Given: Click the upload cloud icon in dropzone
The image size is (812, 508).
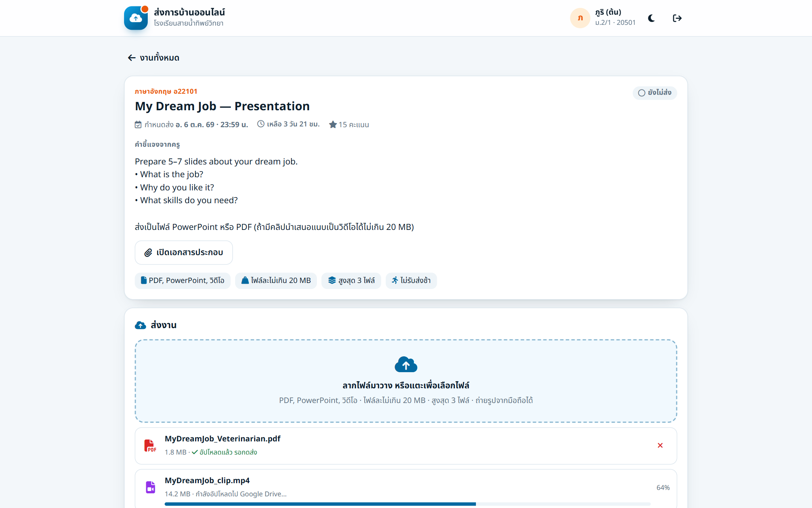Looking at the screenshot, I should pyautogui.click(x=406, y=364).
